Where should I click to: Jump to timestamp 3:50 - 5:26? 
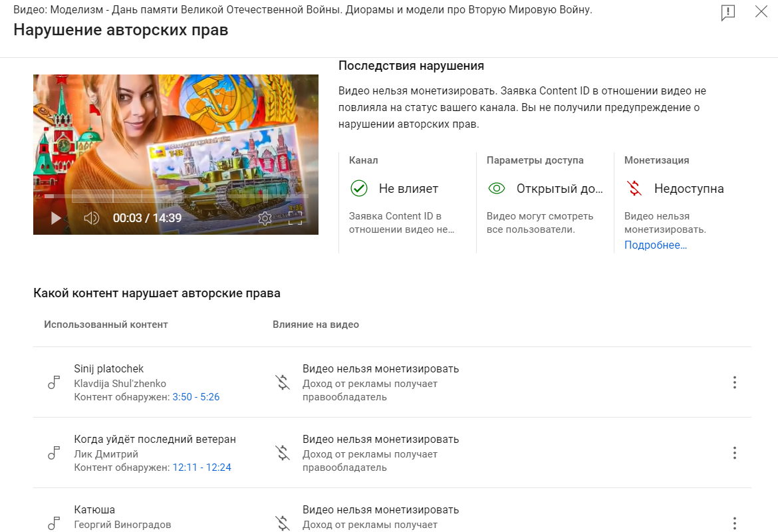[196, 397]
